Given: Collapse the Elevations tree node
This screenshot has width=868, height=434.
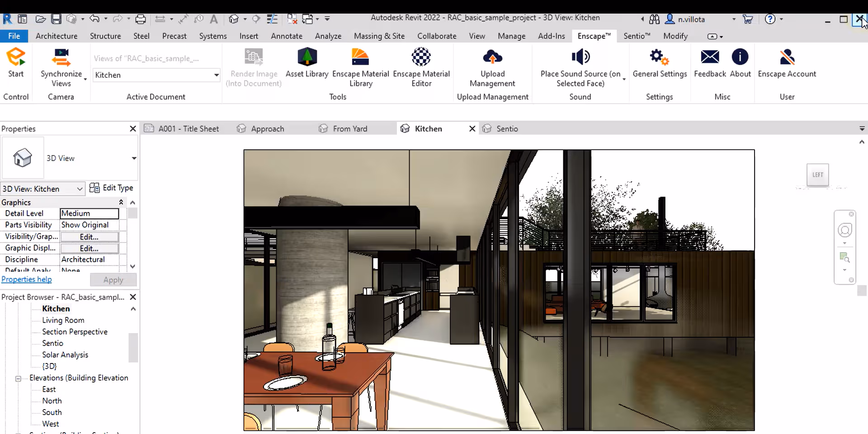Looking at the screenshot, I should tap(18, 378).
